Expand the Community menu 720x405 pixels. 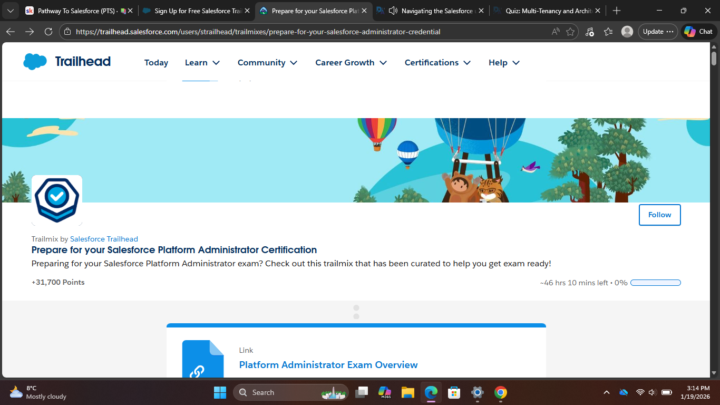[x=267, y=62]
